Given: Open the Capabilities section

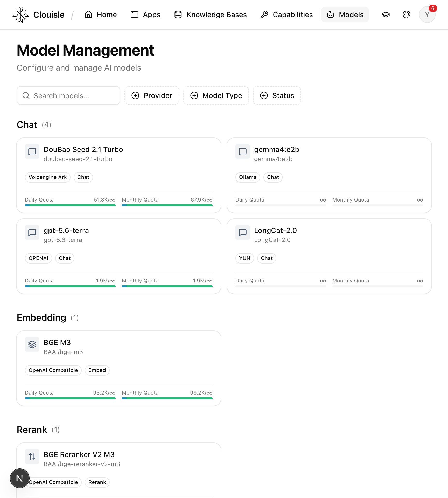Looking at the screenshot, I should [x=286, y=15].
